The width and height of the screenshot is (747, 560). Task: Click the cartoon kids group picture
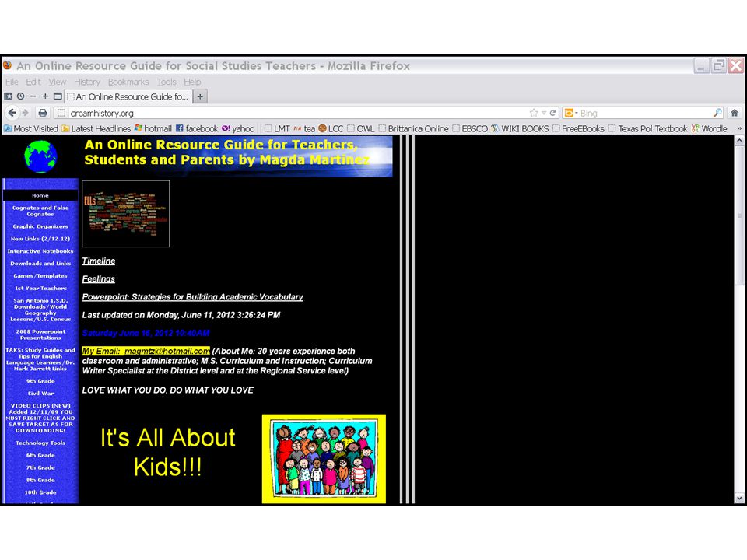coord(324,459)
